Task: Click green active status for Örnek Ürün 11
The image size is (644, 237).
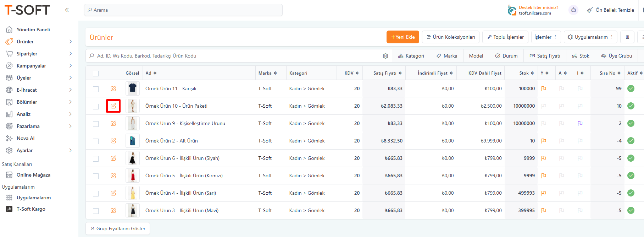Action: (631, 88)
